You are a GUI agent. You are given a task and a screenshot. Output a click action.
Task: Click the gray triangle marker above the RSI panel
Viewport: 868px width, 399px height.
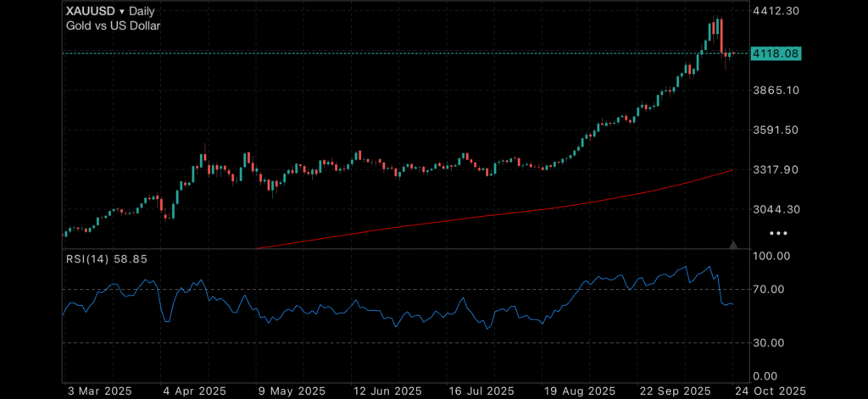(x=734, y=245)
